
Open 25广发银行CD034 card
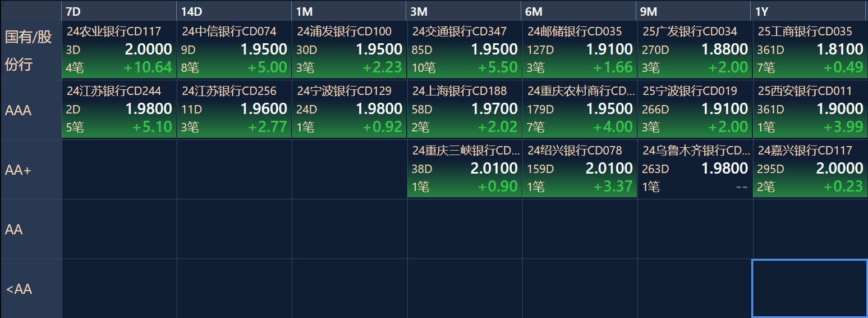695,49
